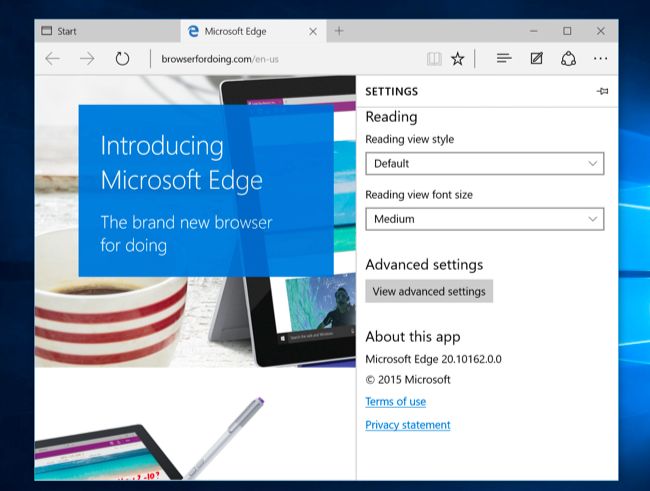Minimize the Edge window
Viewport: 650px width, 491px height.
(x=534, y=31)
